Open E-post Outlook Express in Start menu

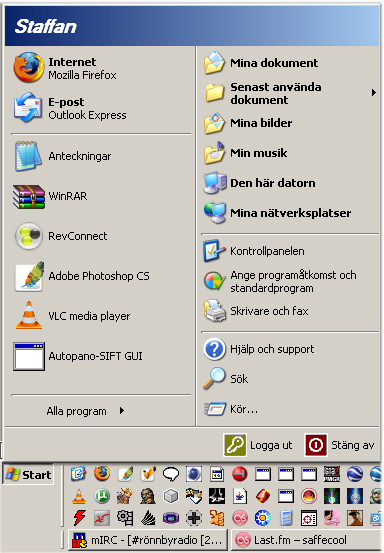101,108
